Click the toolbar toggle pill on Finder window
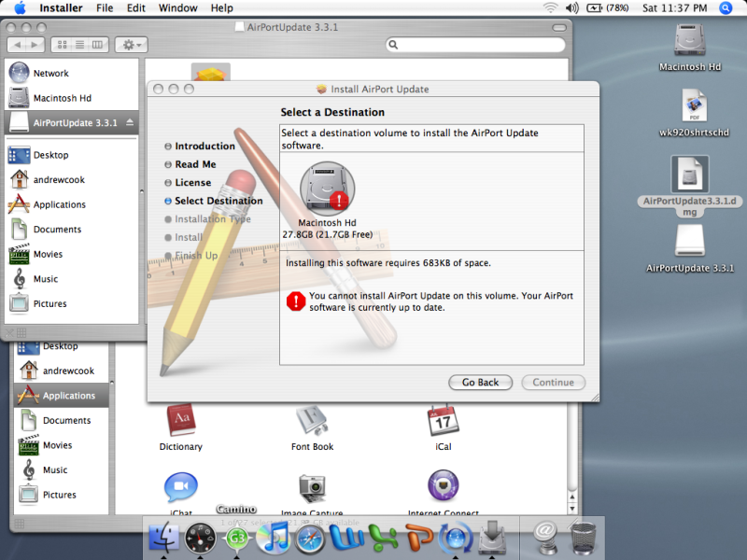747x560 pixels. (558, 28)
